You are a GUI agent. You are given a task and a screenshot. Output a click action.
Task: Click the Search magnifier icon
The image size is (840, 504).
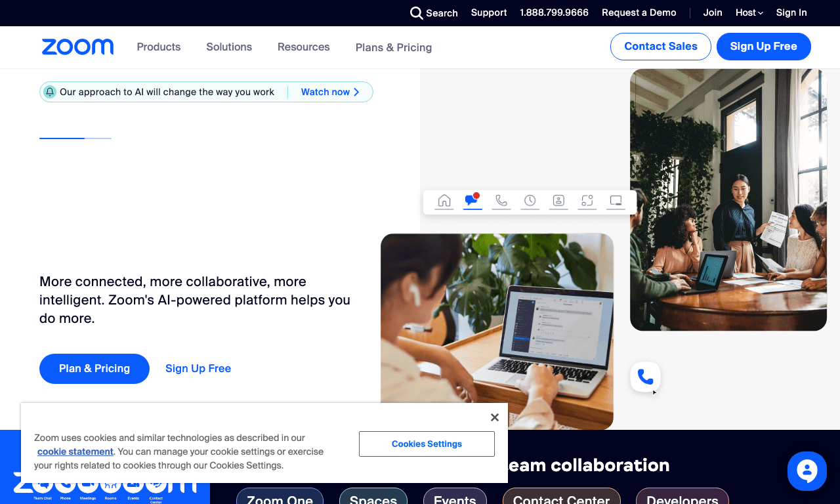coord(417,13)
